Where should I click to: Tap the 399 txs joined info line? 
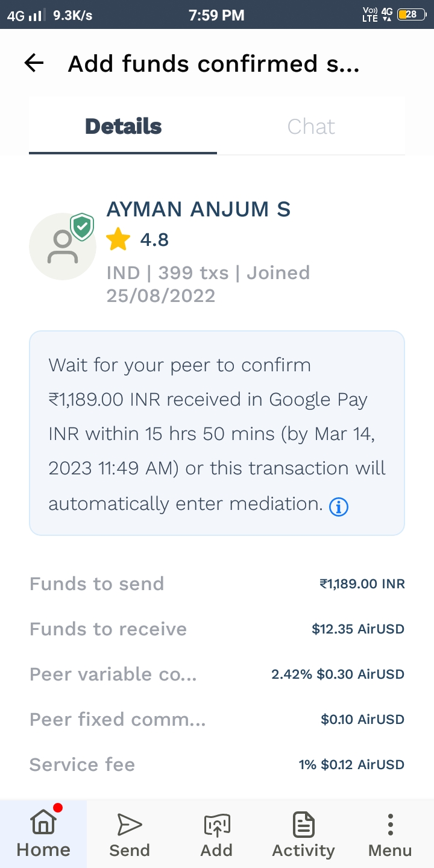pyautogui.click(x=208, y=284)
